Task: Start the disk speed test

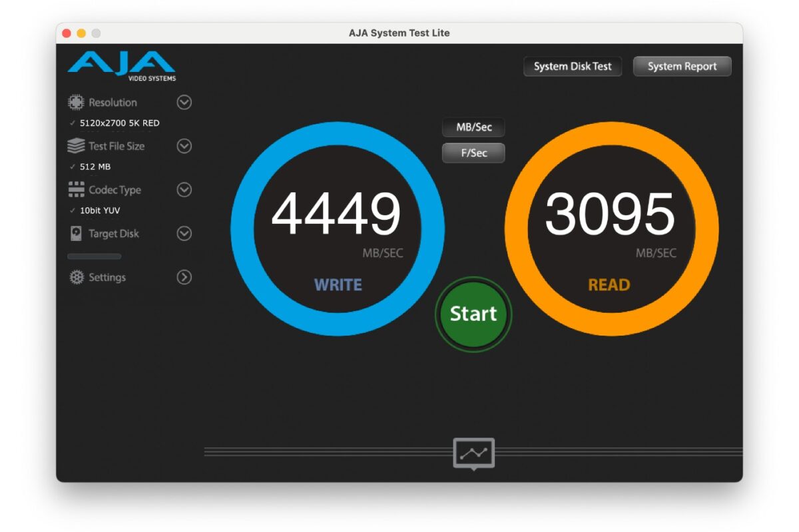Action: pos(473,314)
